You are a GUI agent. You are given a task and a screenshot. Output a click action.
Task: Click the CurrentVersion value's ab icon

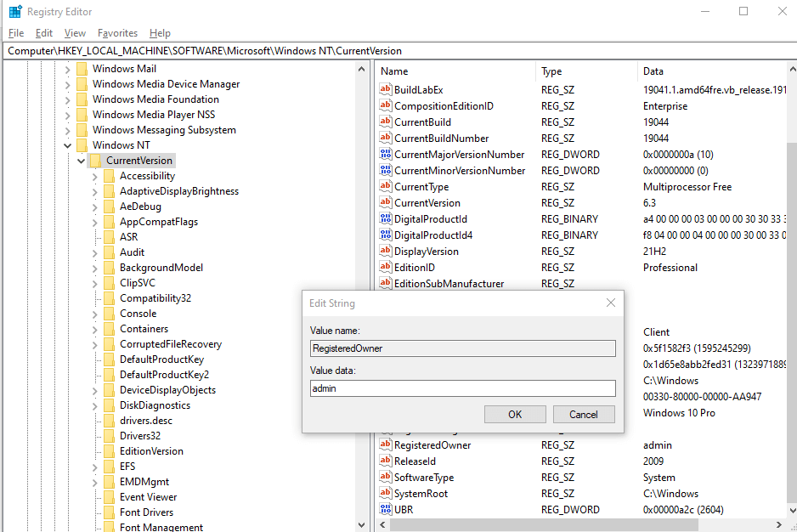[386, 202]
